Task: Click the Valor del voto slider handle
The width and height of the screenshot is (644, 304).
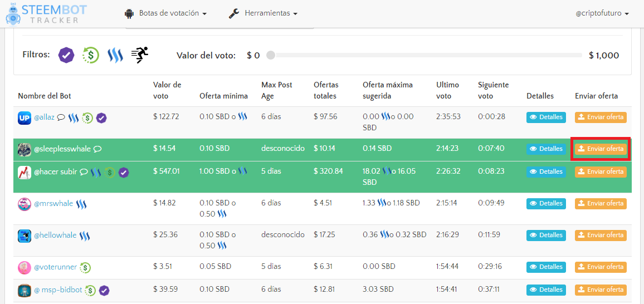Action: pyautogui.click(x=271, y=55)
